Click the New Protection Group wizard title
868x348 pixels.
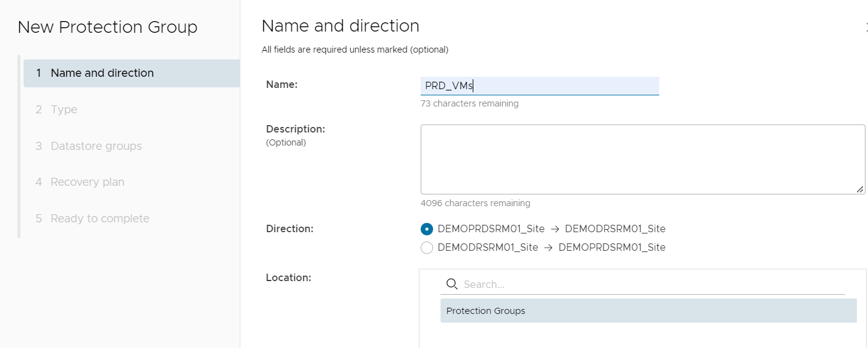pos(107,27)
